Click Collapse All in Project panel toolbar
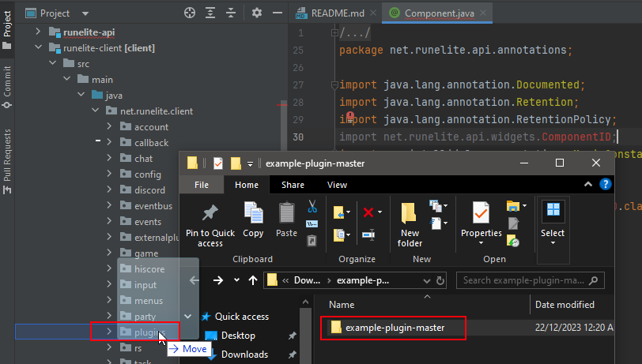This screenshot has height=364, width=642. [x=231, y=13]
